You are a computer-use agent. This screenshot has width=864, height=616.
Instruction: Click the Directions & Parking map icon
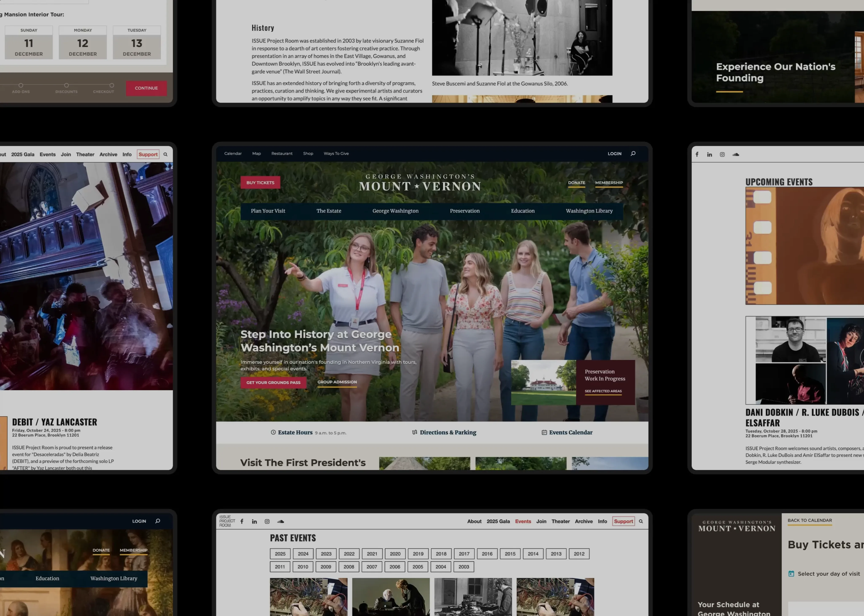point(414,432)
